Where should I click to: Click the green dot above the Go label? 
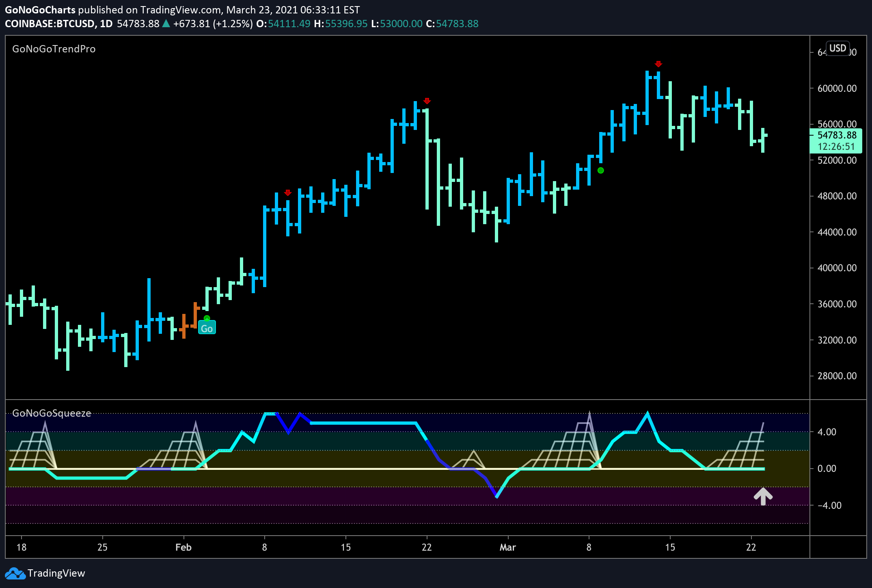point(207,318)
